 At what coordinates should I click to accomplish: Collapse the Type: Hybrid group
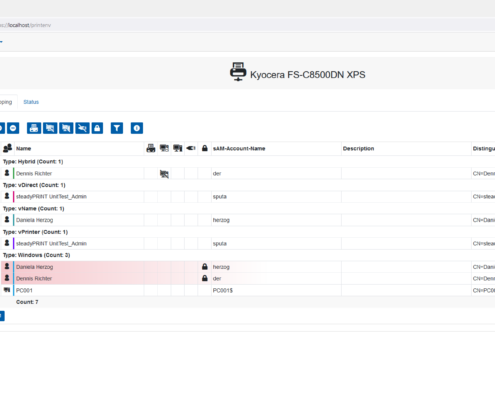coord(33,162)
